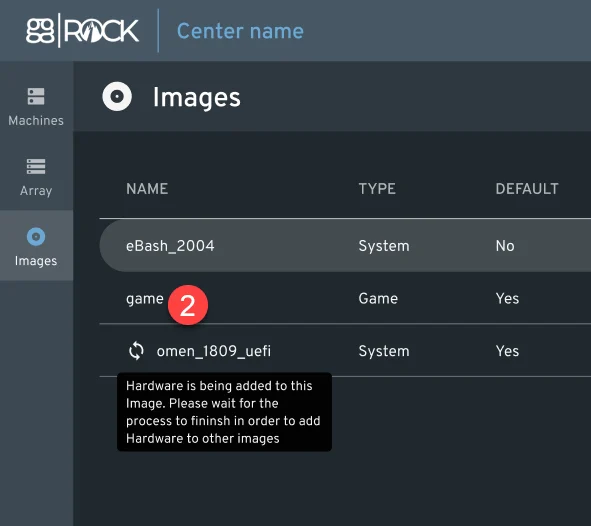Select the game image name
This screenshot has height=526, width=591.
point(145,299)
